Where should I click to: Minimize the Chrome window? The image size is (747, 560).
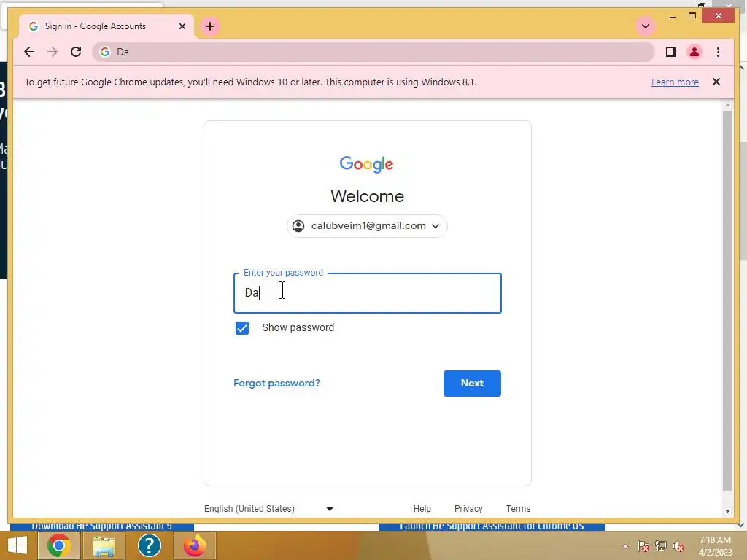(x=672, y=17)
